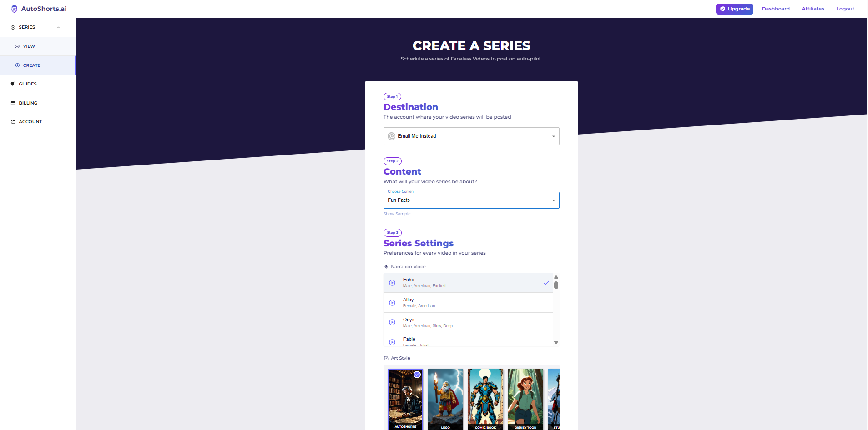868x430 pixels.
Task: Play the Alloy voice sample
Action: tap(392, 303)
